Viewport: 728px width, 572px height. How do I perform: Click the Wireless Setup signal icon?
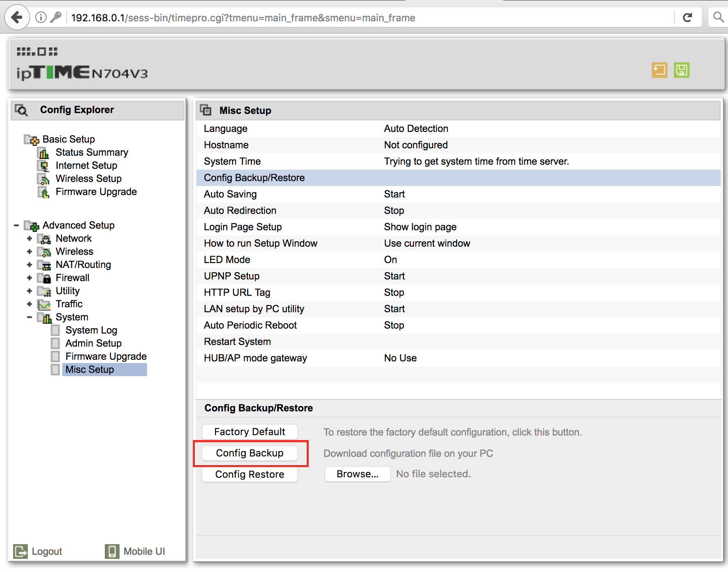(x=43, y=179)
